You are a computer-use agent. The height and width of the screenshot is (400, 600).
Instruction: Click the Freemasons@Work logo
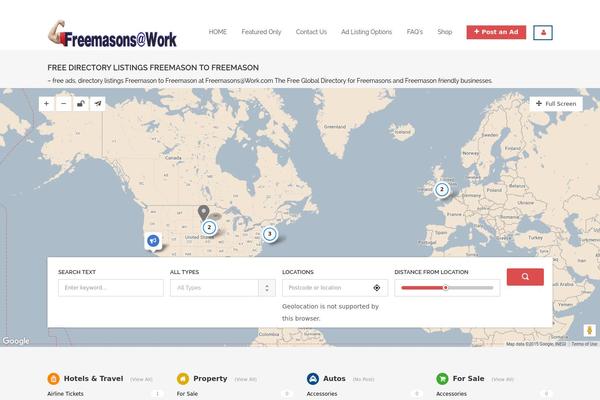[112, 34]
